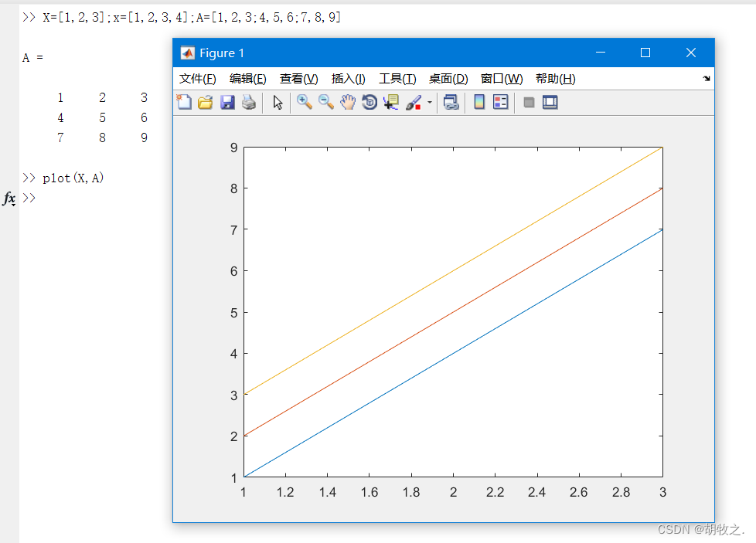Select the Edit Plot arrow tool
The image size is (756, 543).
tap(278, 102)
